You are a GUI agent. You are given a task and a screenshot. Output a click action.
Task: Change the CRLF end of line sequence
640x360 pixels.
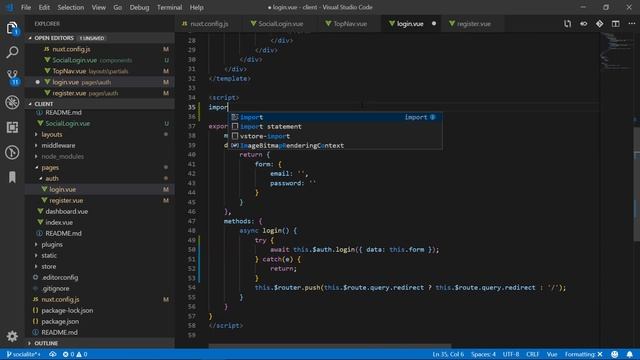[533, 354]
